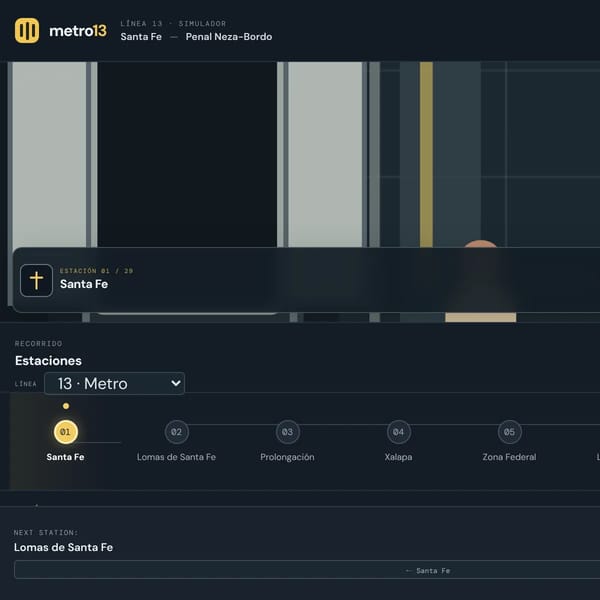This screenshot has height=600, width=600.
Task: Click the Santa Fe origin label in header
Action: (141, 37)
